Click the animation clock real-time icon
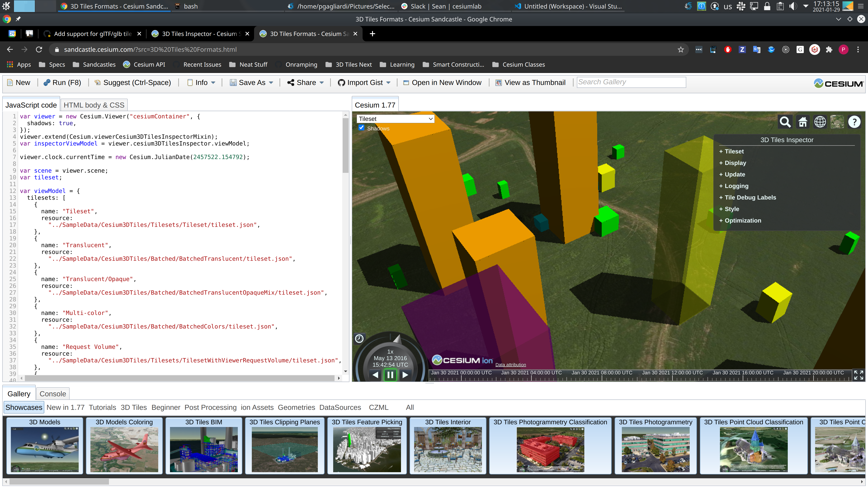The height and width of the screenshot is (488, 868). point(359,338)
